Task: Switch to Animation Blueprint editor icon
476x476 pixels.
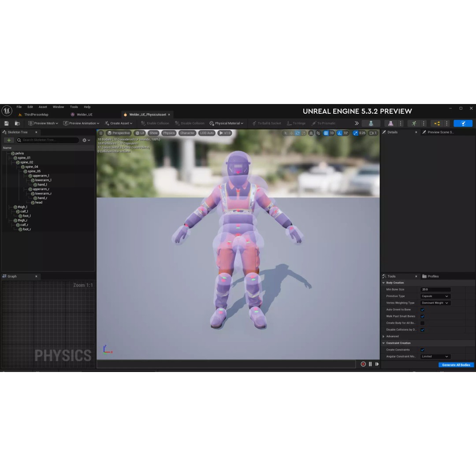Action: tap(437, 123)
